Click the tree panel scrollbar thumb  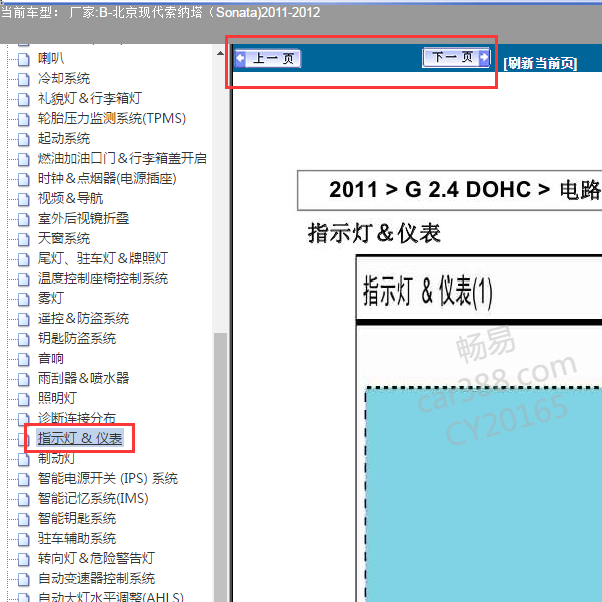pyautogui.click(x=220, y=467)
